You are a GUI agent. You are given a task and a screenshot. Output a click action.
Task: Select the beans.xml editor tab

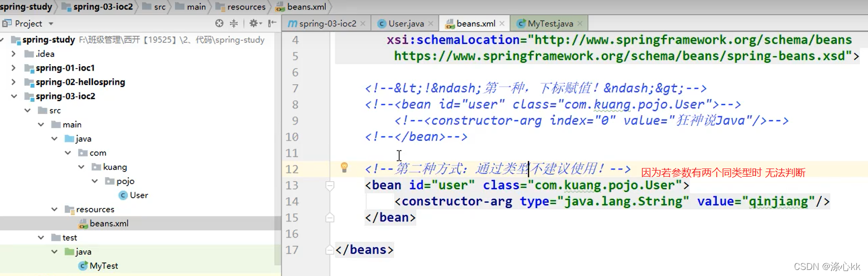tap(475, 23)
